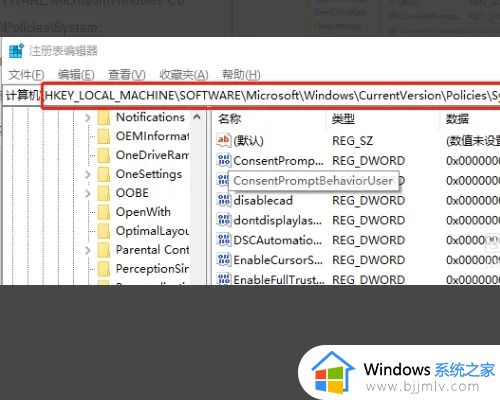Click the EnableCursorS... DWORD value icon
The width and height of the screenshot is (500, 400).
click(x=223, y=260)
